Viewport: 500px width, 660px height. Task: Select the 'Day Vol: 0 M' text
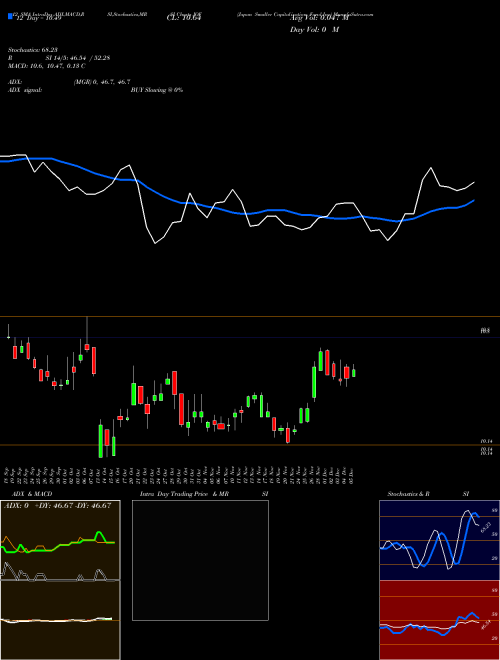[315, 29]
